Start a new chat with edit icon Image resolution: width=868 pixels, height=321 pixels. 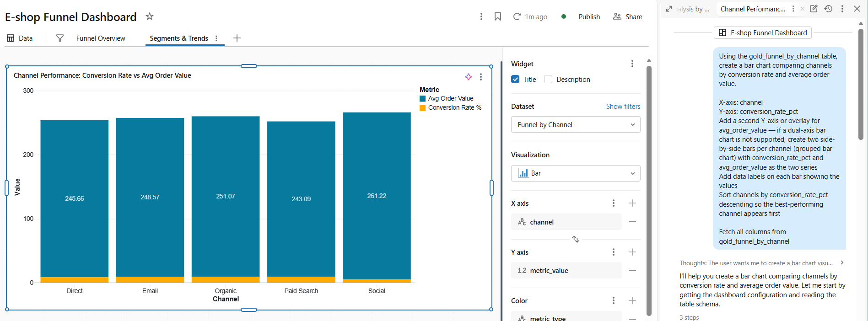814,9
